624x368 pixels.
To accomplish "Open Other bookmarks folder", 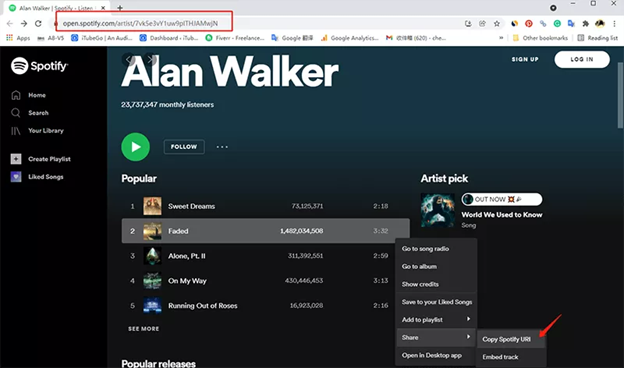I will (540, 38).
